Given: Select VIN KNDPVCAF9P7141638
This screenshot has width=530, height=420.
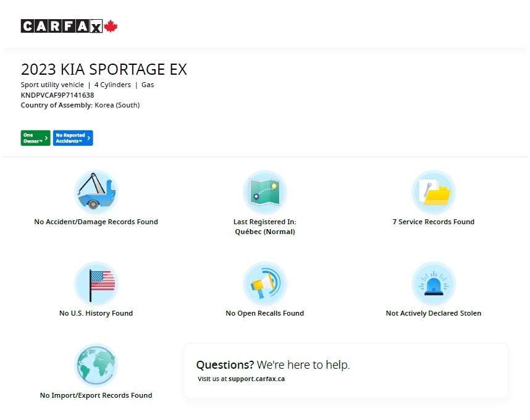Looking at the screenshot, I should 57,95.
